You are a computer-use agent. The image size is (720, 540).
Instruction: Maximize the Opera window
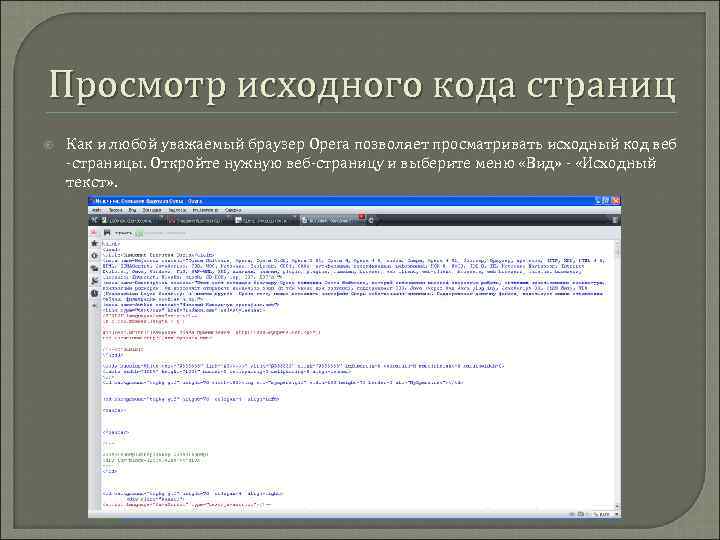coord(607,201)
